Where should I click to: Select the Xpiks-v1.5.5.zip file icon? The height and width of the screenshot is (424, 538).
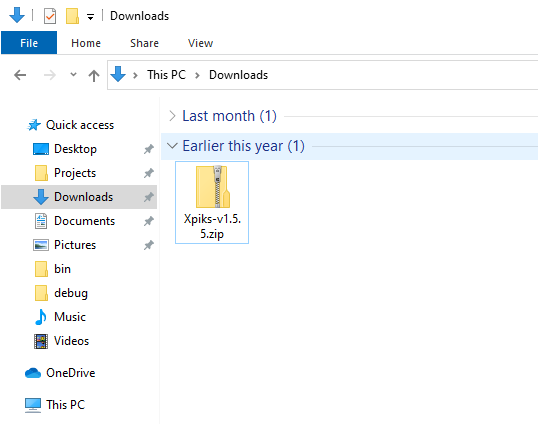[213, 187]
